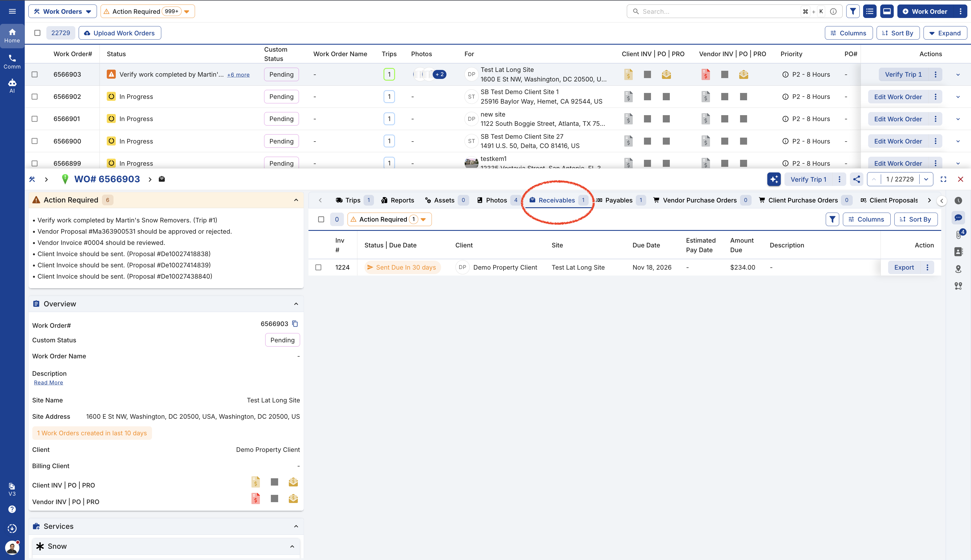The image size is (971, 560).
Task: Tick the select-all checkbox beside 22729
Action: [37, 33]
